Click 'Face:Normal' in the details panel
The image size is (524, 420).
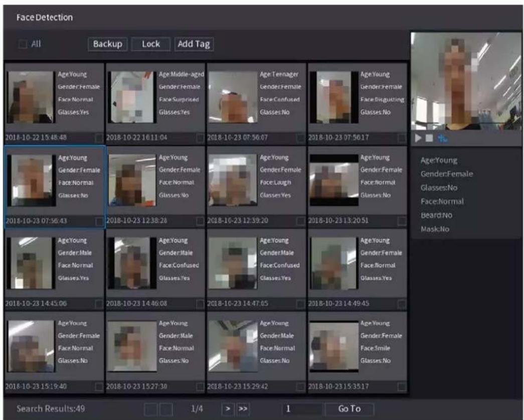(442, 202)
